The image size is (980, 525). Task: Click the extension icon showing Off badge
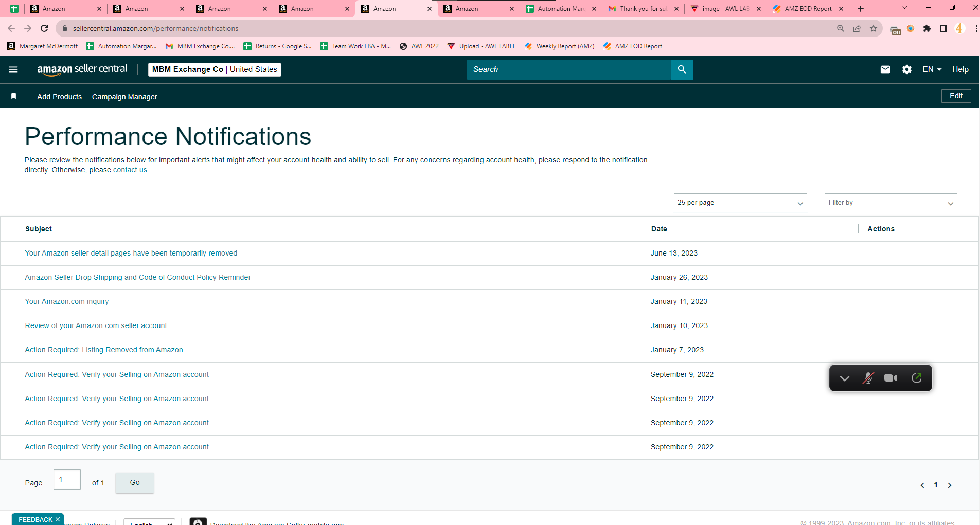click(895, 30)
